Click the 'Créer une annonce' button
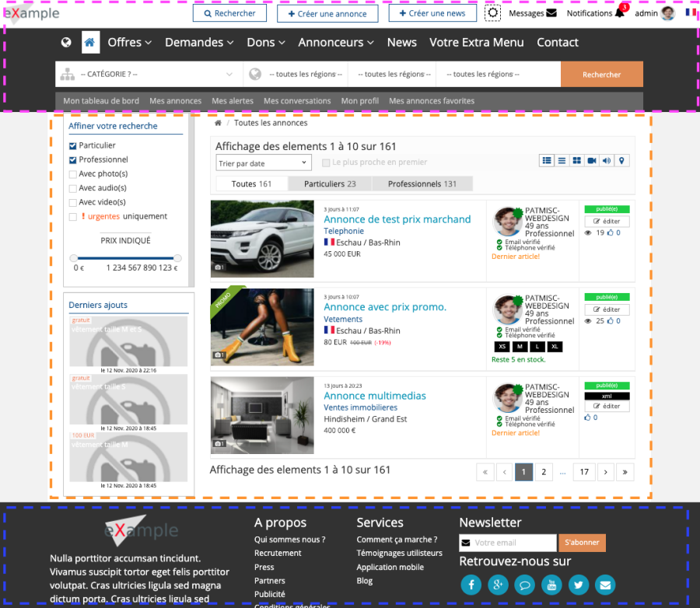 (327, 12)
